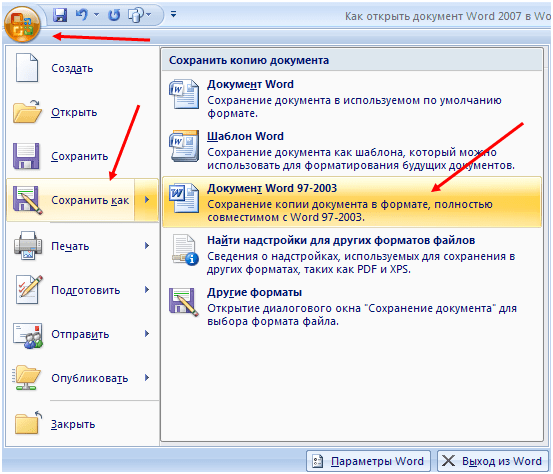Screen dimensions: 553x474
Task: Open the Office button menu
Action: [x=22, y=24]
